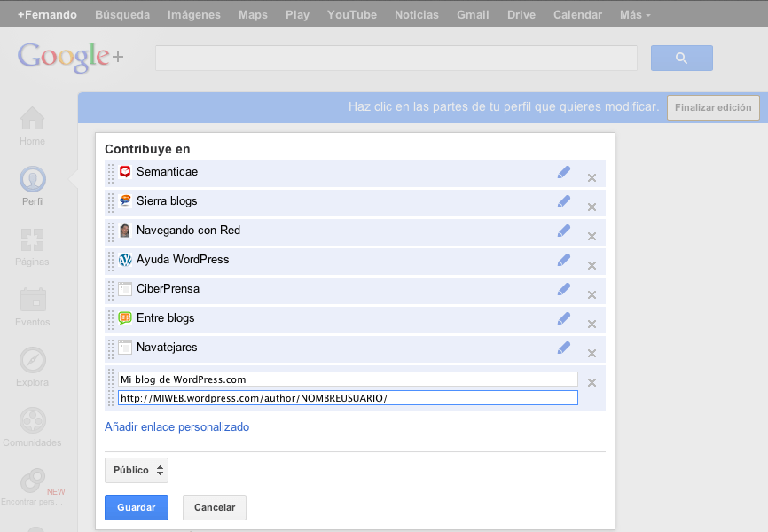
Task: Click the blue search magnifier button
Action: click(x=681, y=59)
